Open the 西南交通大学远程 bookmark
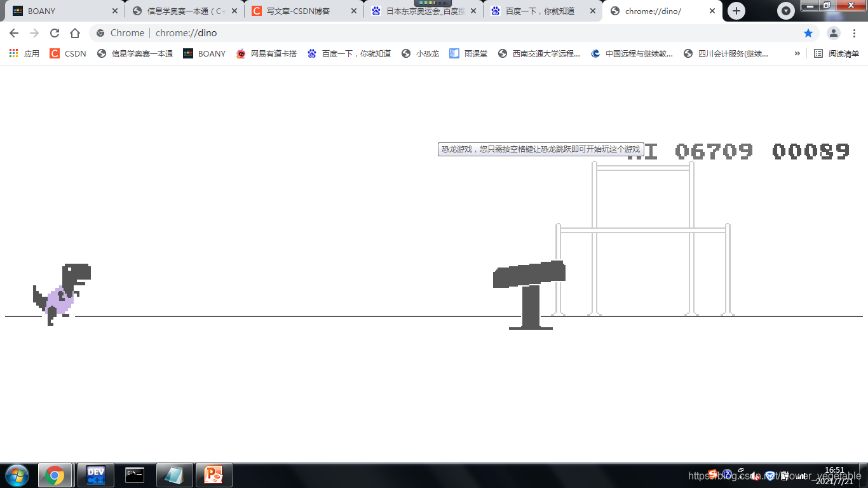Screen dimensions: 868x488 coord(539,53)
